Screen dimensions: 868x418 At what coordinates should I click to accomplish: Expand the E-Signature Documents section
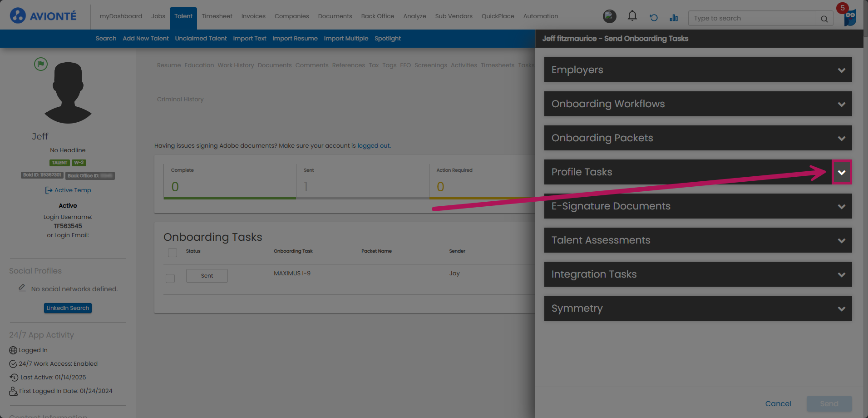[x=698, y=206]
